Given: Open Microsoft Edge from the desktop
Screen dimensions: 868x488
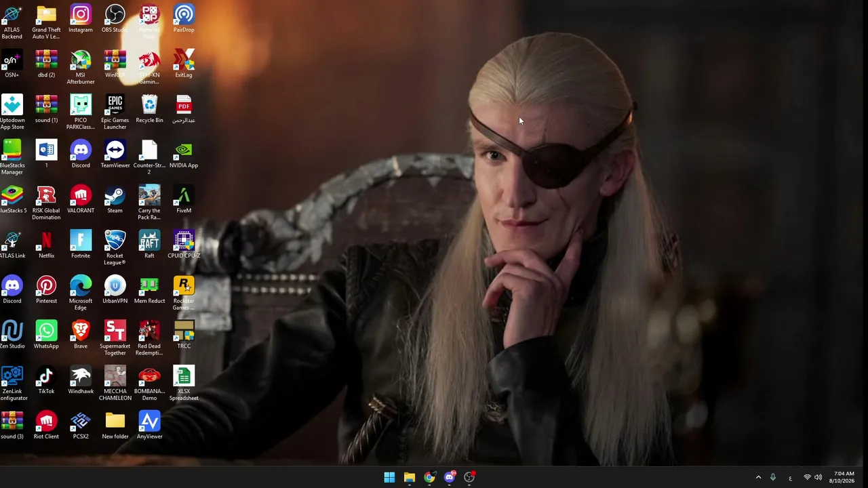Looking at the screenshot, I should click(x=81, y=293).
